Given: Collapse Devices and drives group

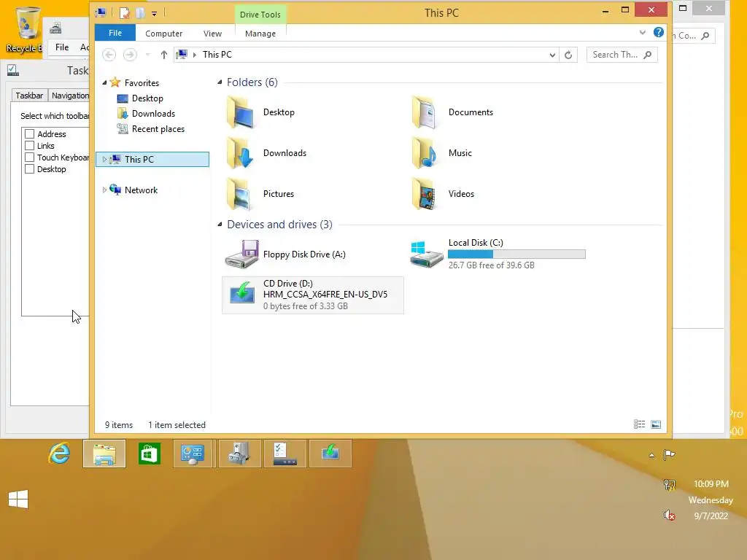Looking at the screenshot, I should (x=220, y=225).
